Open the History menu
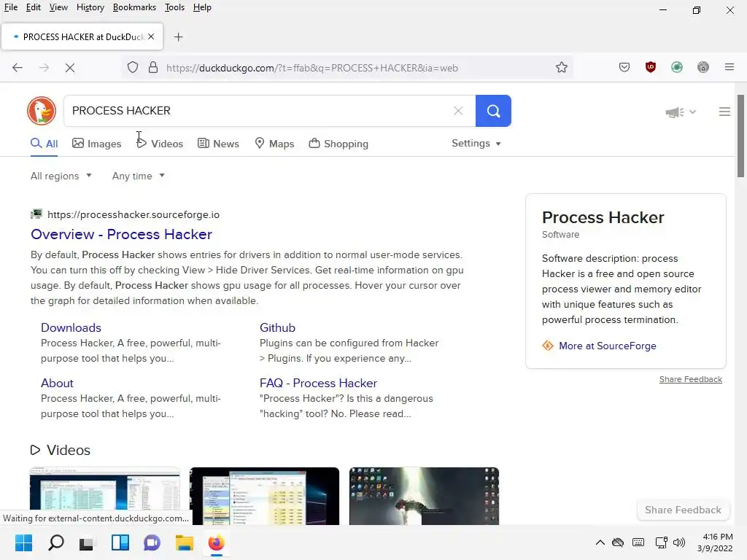The height and width of the screenshot is (560, 747). (x=90, y=7)
